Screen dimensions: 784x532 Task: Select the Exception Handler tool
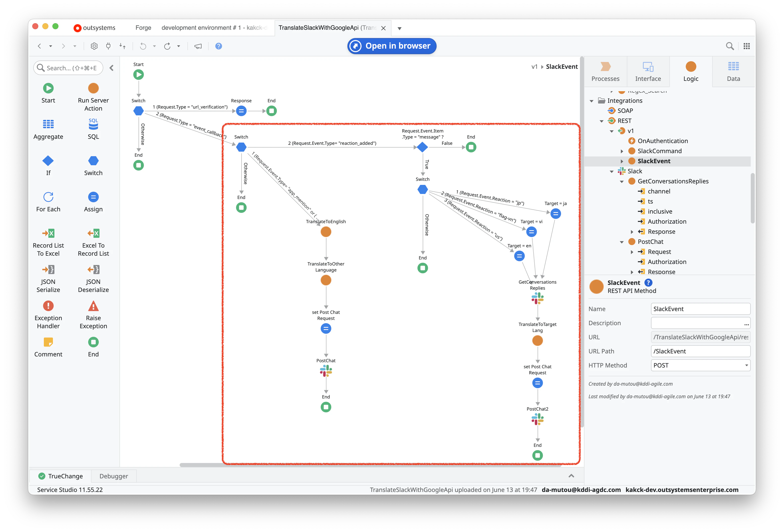(x=48, y=315)
